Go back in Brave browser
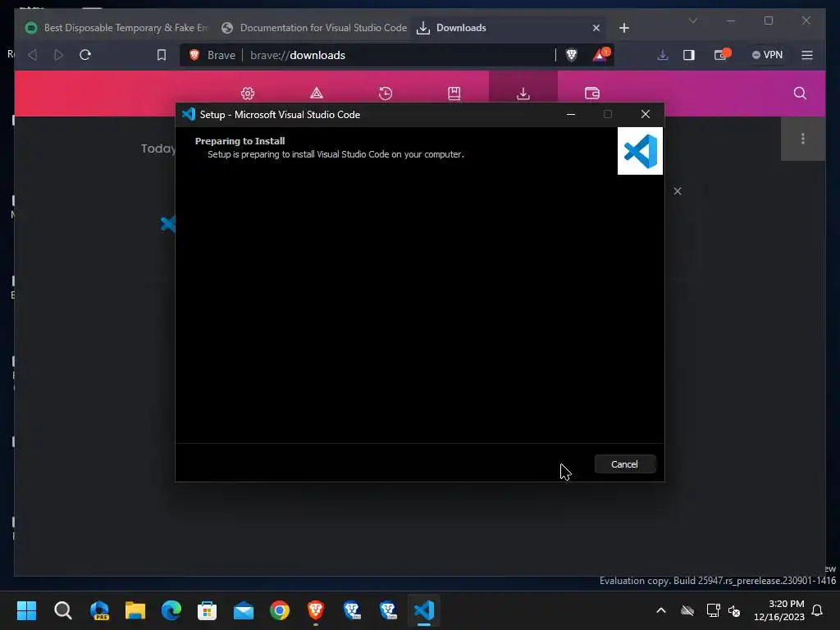Viewport: 840px width, 630px height. [32, 55]
